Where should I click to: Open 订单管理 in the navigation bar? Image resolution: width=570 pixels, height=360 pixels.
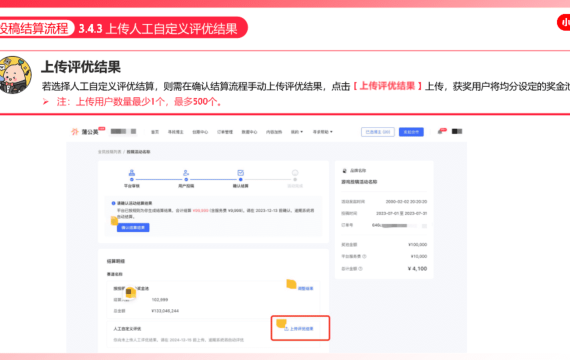tap(225, 132)
